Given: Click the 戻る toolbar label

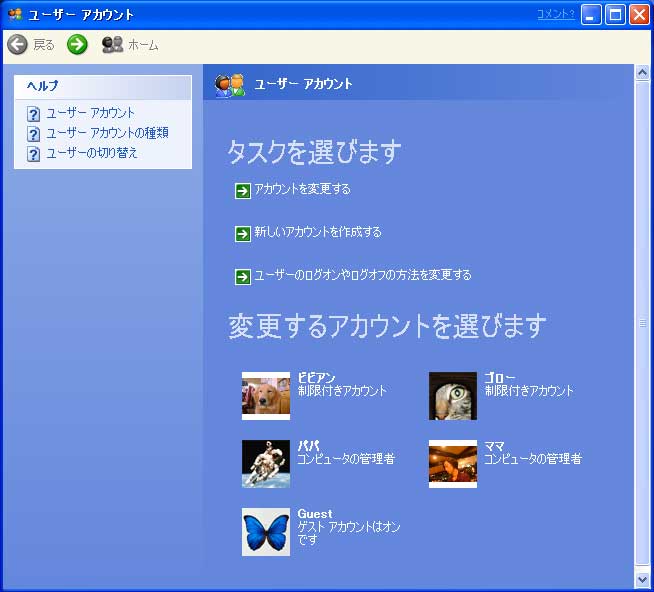Looking at the screenshot, I should 44,45.
